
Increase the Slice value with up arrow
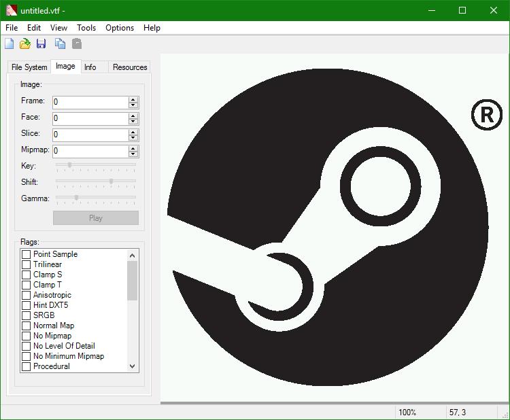click(x=133, y=132)
